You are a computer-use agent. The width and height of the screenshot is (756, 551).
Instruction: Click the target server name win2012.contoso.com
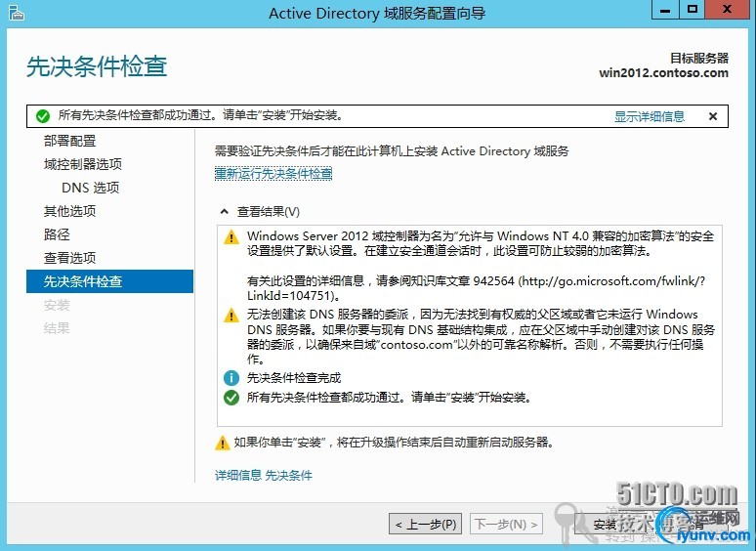[x=663, y=73]
